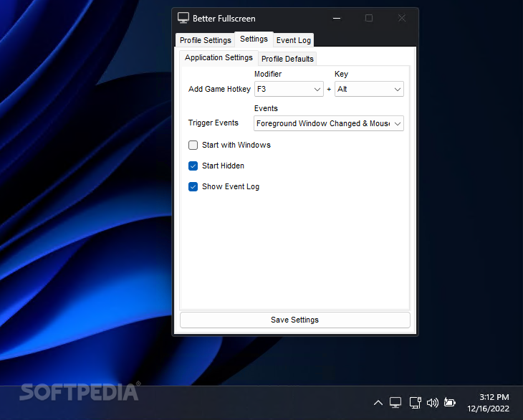The height and width of the screenshot is (420, 523).
Task: Click the Better Fullscreen title bar monitor icon
Action: (x=183, y=18)
